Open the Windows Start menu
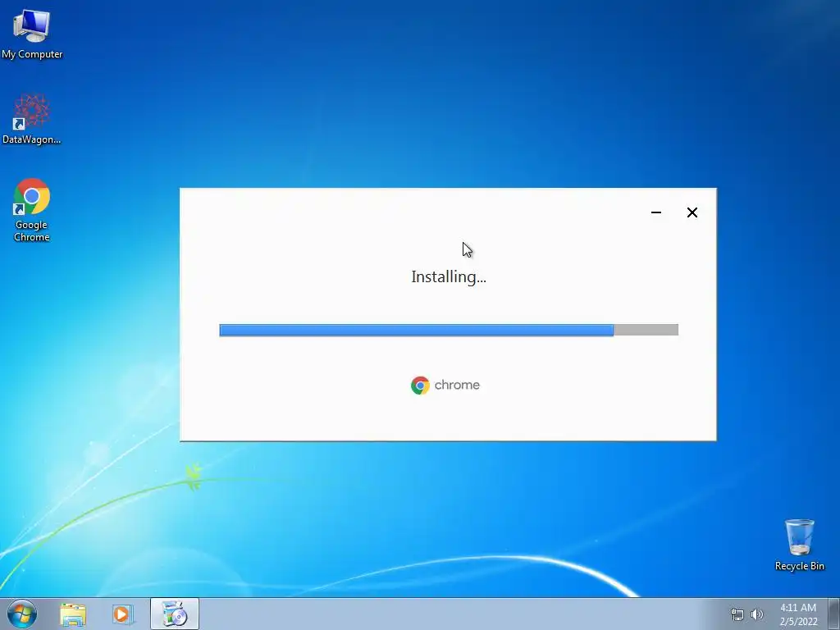 click(x=22, y=614)
